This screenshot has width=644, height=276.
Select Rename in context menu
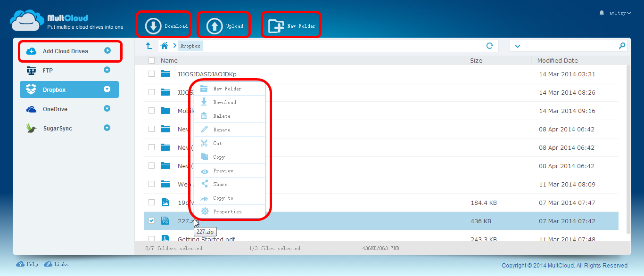pos(230,130)
